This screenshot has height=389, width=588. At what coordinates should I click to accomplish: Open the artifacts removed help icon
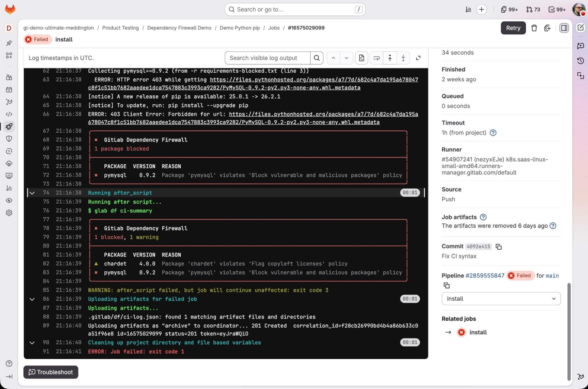click(553, 226)
